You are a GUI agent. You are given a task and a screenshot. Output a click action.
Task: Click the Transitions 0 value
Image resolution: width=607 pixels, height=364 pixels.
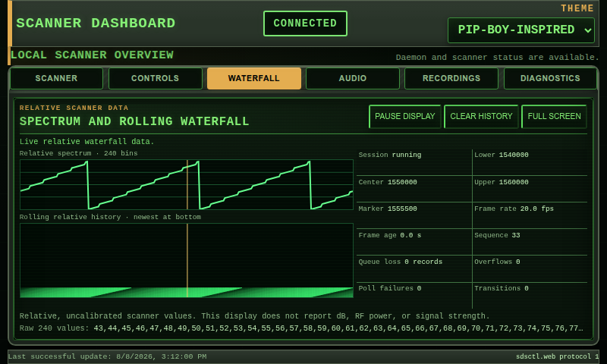point(502,288)
